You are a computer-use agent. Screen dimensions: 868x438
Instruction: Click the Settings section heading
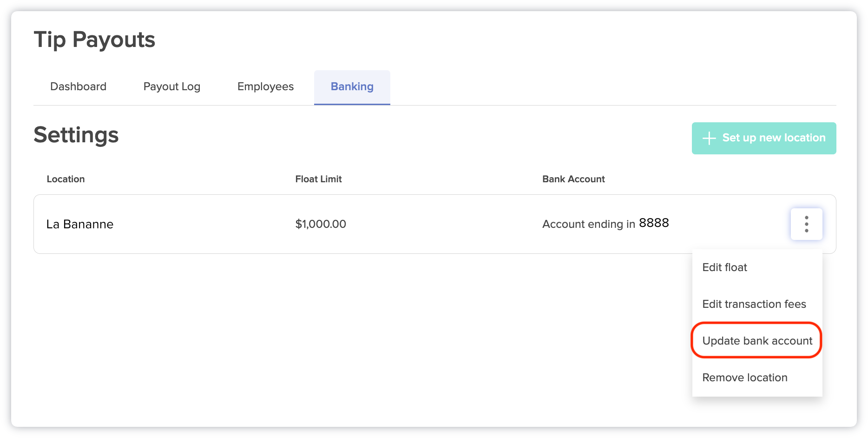click(76, 135)
